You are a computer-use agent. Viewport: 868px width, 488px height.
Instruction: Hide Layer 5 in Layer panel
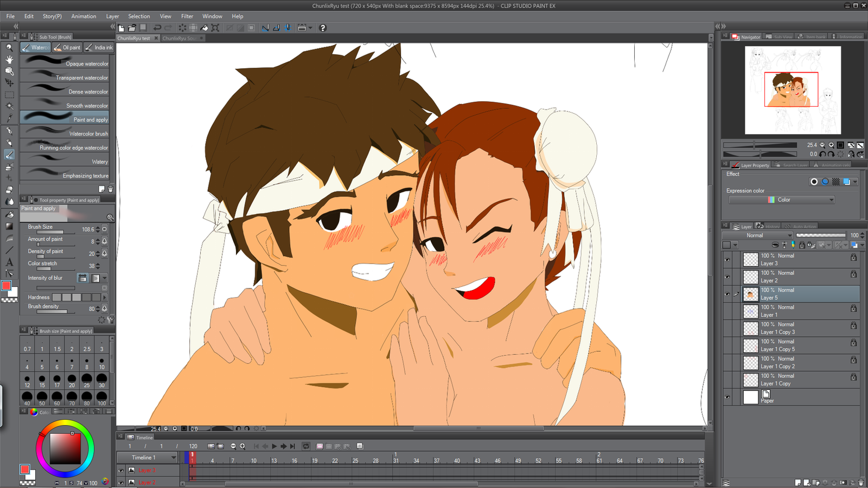point(727,294)
